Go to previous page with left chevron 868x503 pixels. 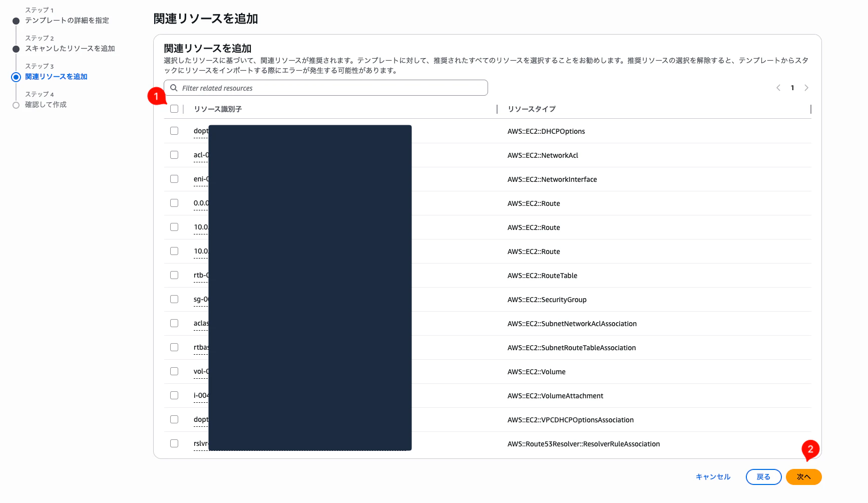click(x=778, y=88)
